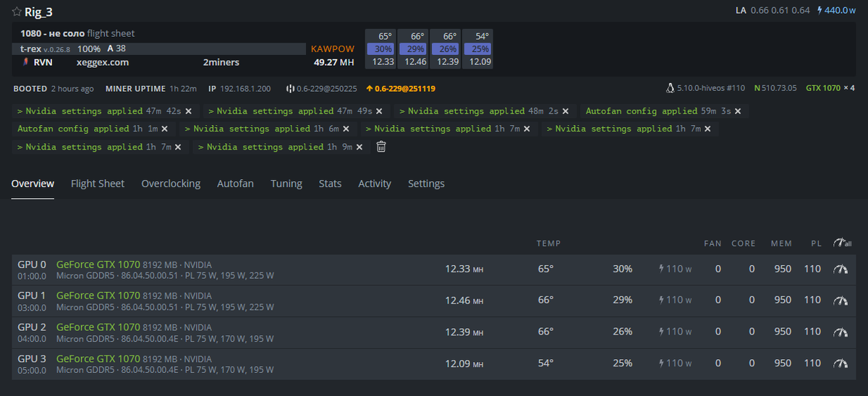868x396 pixels.
Task: Click GeForce GTX 1070 name in GPU 1 row
Action: point(98,295)
